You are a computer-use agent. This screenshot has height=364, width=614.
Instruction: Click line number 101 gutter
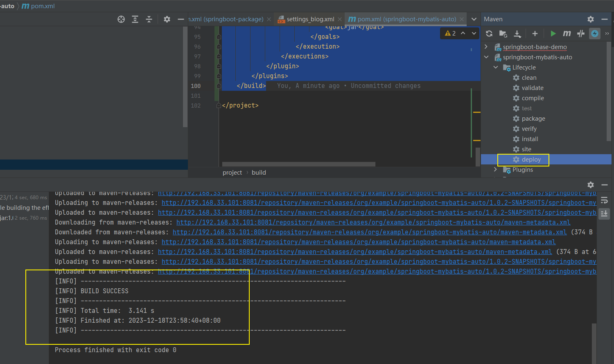point(196,96)
